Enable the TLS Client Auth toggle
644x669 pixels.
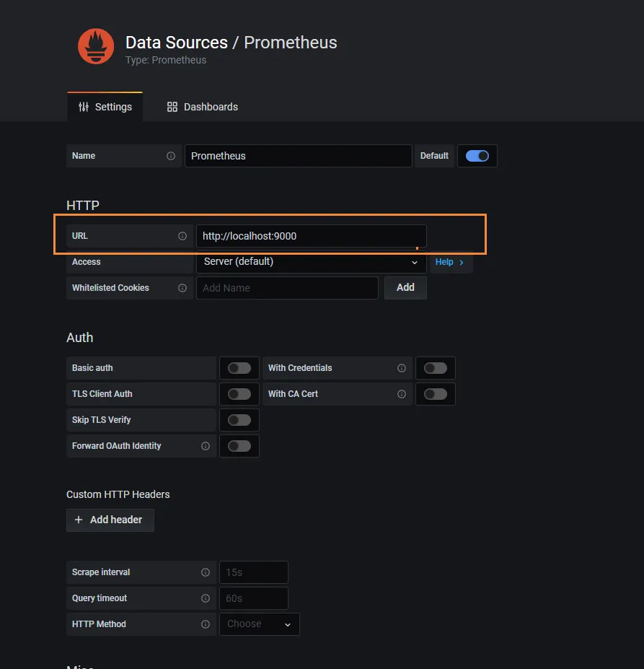(x=239, y=394)
